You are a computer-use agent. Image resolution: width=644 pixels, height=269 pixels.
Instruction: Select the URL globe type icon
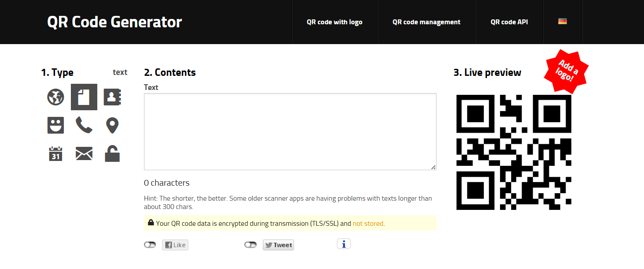[56, 97]
